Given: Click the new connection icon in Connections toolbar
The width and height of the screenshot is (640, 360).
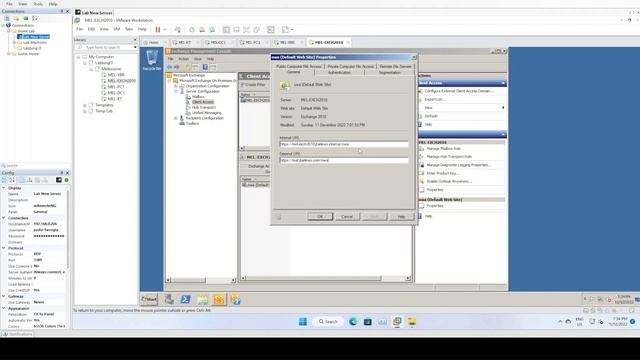Looking at the screenshot, I should point(7,18).
